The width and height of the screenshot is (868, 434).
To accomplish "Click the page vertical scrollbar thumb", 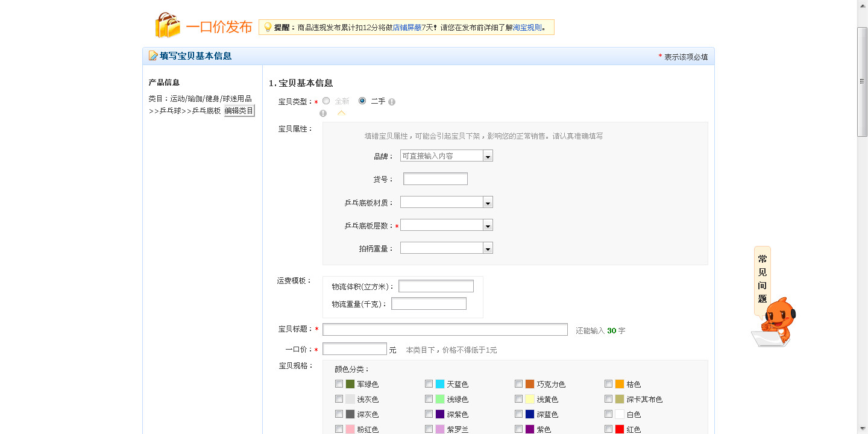I will pos(863,82).
